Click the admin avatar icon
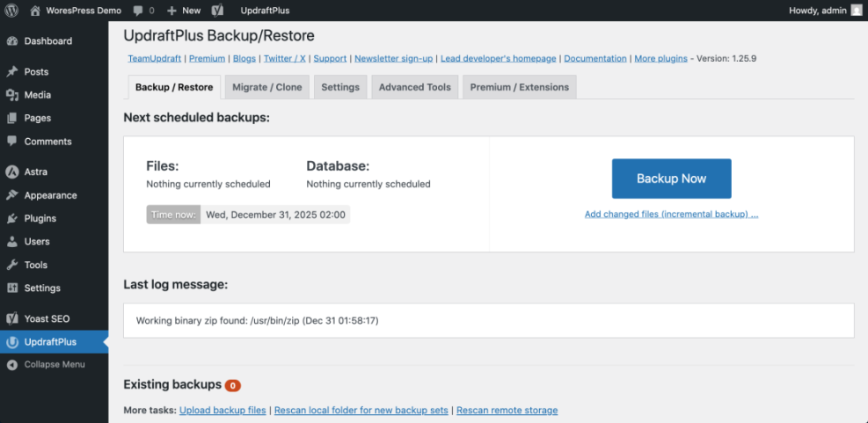This screenshot has height=423, width=868. pos(857,10)
